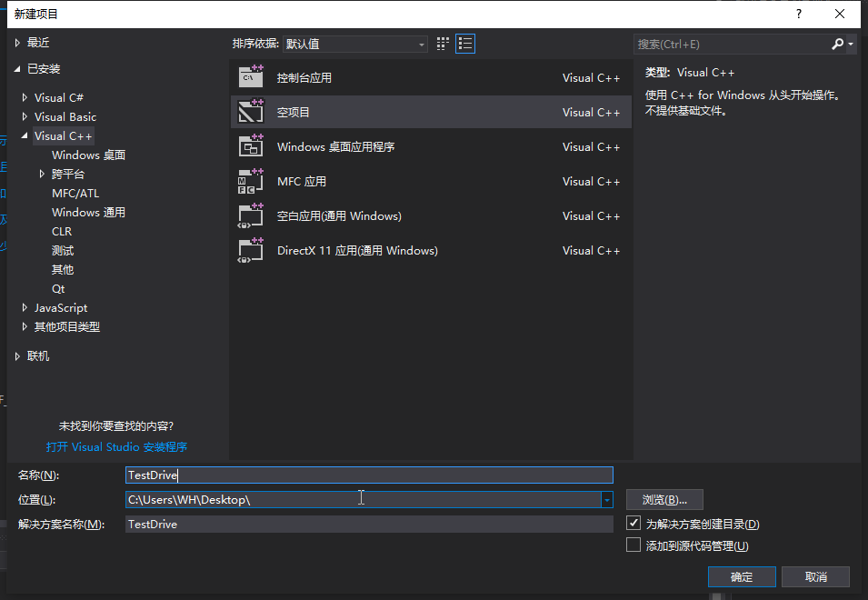
Task: Collapse the Visual C++ node
Action: [x=25, y=135]
